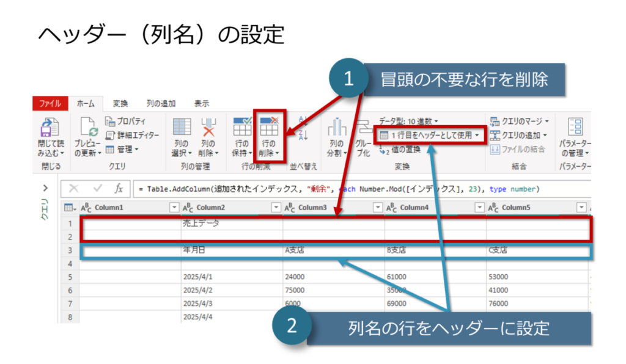Click the プレビューの更新 refresh preview icon
This screenshot has width=626, height=364.
click(87, 128)
